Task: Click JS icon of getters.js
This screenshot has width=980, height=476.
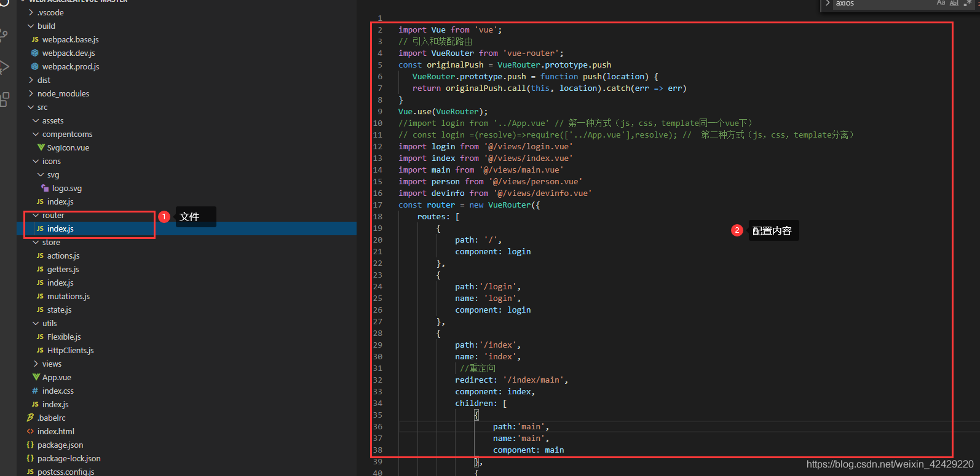Action: tap(40, 269)
